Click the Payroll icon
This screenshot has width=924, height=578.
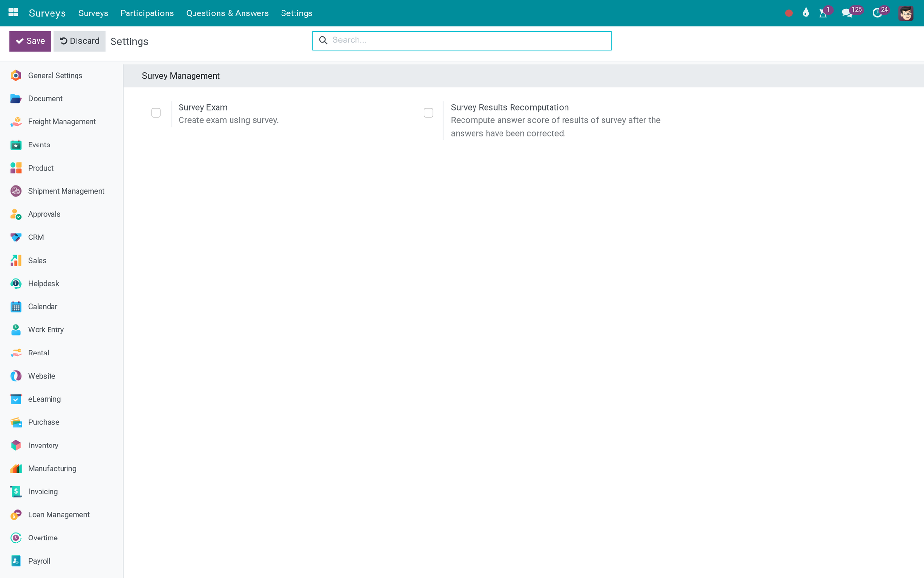click(16, 561)
